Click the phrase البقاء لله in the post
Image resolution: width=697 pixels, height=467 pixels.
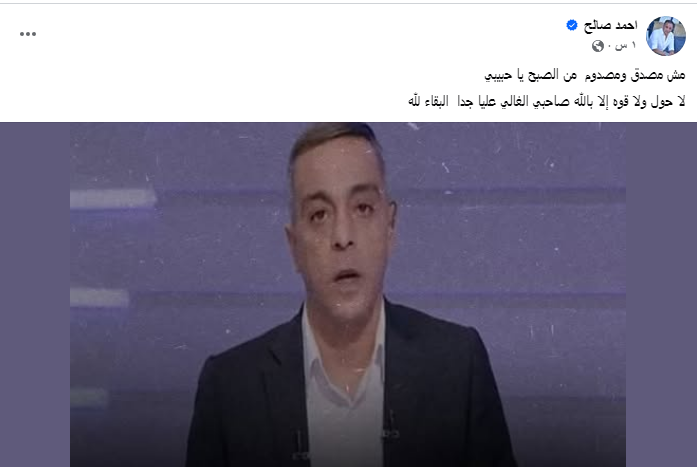pos(428,101)
